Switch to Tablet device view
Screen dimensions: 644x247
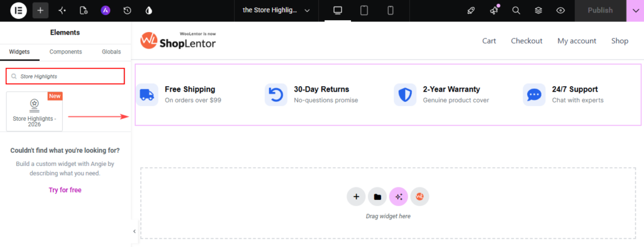tap(364, 10)
